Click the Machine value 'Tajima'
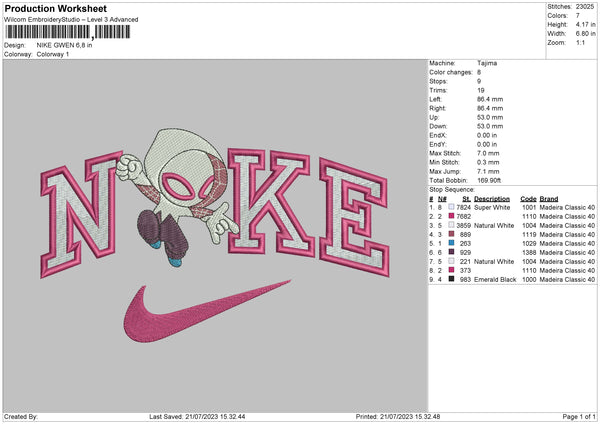The image size is (600, 424). pyautogui.click(x=487, y=63)
